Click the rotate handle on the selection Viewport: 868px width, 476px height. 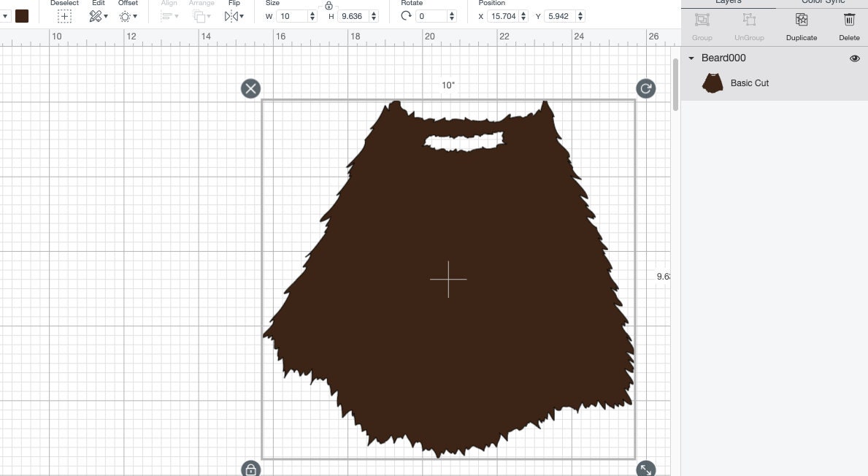(x=645, y=88)
